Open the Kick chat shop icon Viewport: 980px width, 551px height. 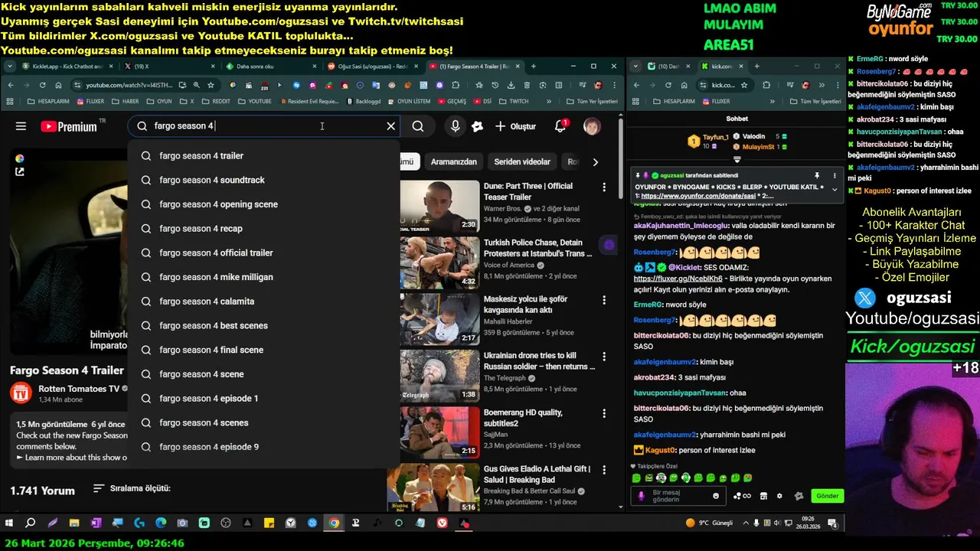pyautogui.click(x=763, y=496)
